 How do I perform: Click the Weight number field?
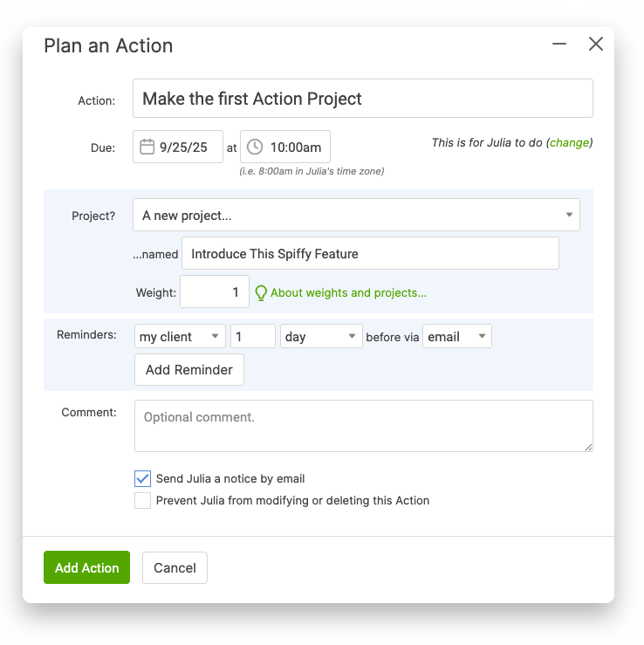click(215, 293)
